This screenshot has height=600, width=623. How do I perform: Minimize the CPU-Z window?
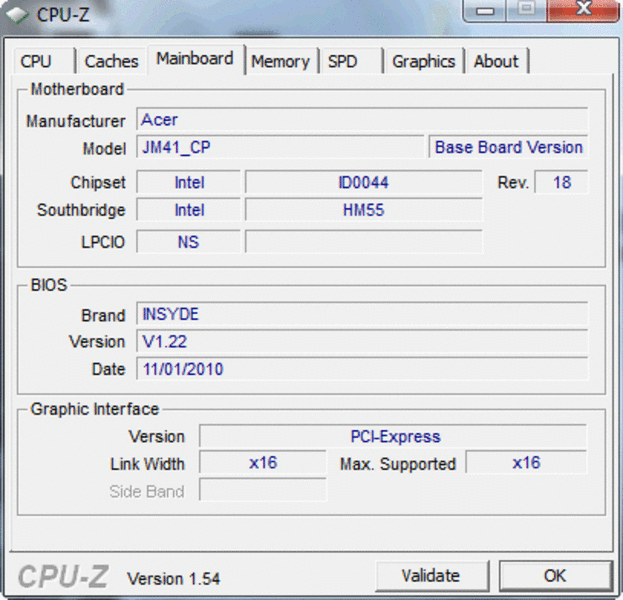tap(485, 10)
